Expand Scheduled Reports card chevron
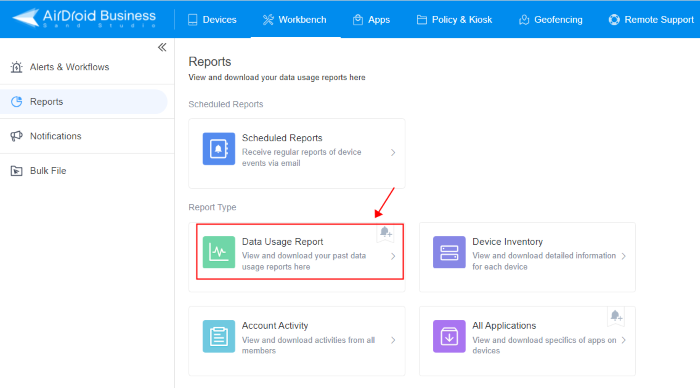Image resolution: width=700 pixels, height=388 pixels. pyautogui.click(x=393, y=153)
